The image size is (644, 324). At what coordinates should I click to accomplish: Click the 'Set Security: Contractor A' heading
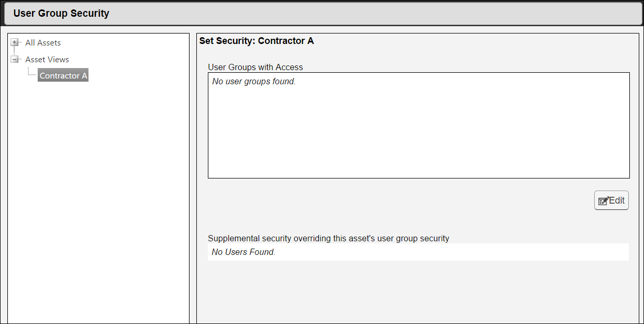256,40
